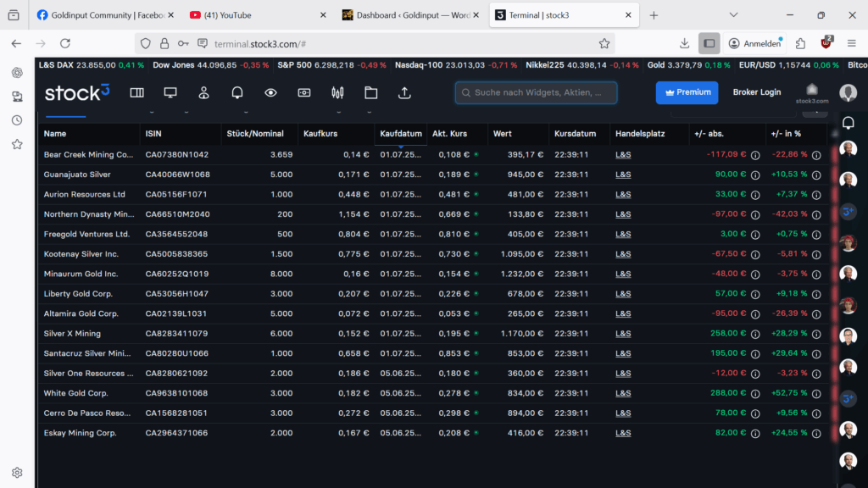Screen dimensions: 868x488
Task: Switch to the YouTube tab
Action: point(258,15)
